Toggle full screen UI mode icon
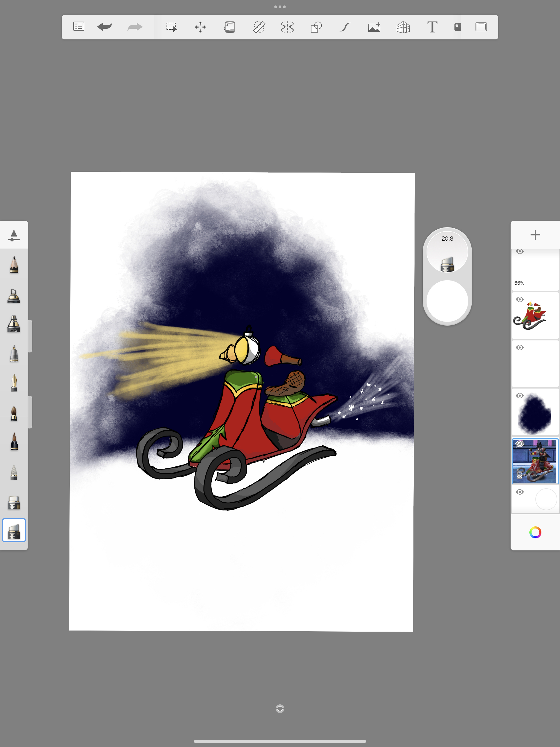Viewport: 560px width, 747px height. [481, 27]
